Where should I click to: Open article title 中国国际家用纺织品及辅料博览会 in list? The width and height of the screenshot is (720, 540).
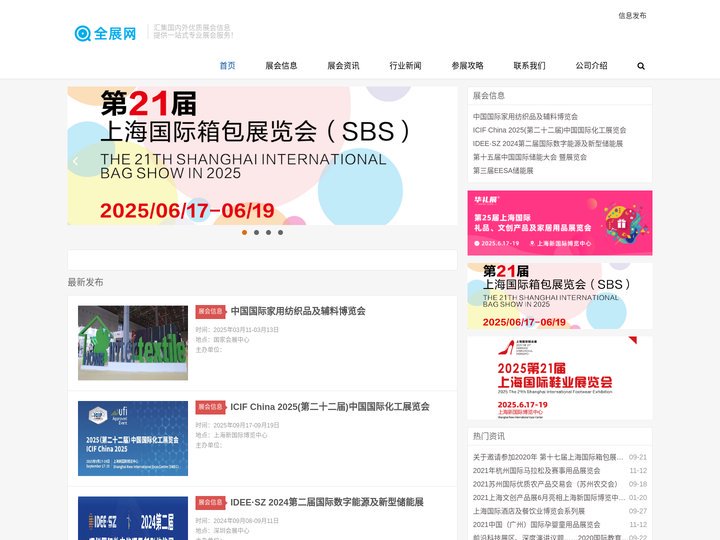pyautogui.click(x=298, y=311)
